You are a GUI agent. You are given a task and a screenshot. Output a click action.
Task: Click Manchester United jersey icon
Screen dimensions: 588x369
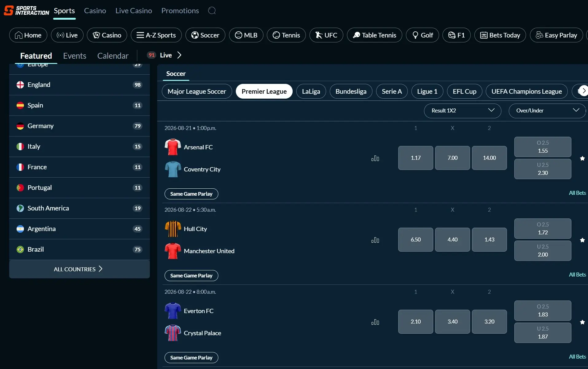tap(173, 251)
